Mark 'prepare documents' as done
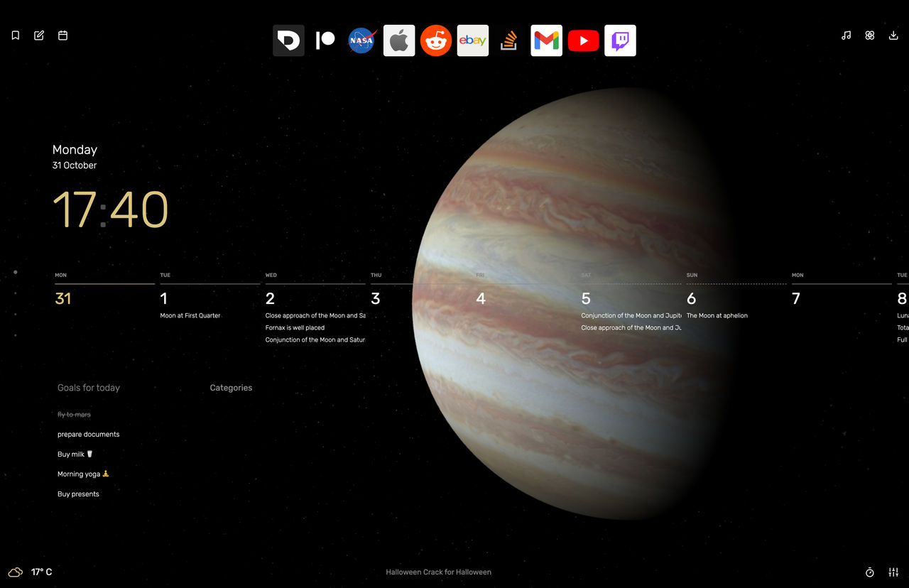909x588 pixels. [x=88, y=434]
